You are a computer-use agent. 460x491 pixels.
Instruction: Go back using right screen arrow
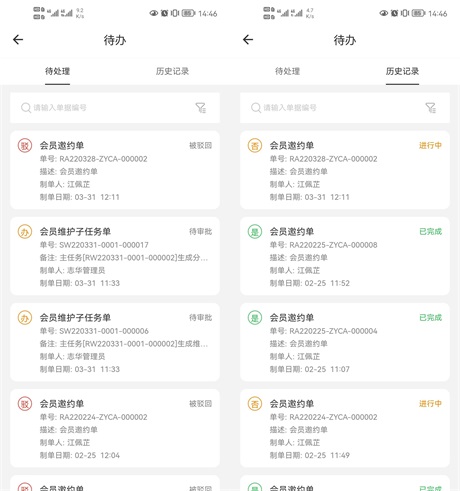point(248,40)
